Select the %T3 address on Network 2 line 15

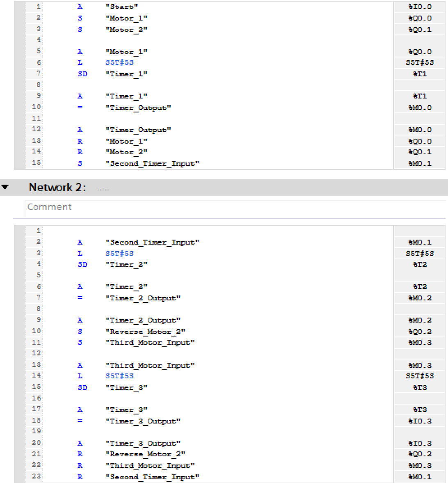[x=420, y=387]
